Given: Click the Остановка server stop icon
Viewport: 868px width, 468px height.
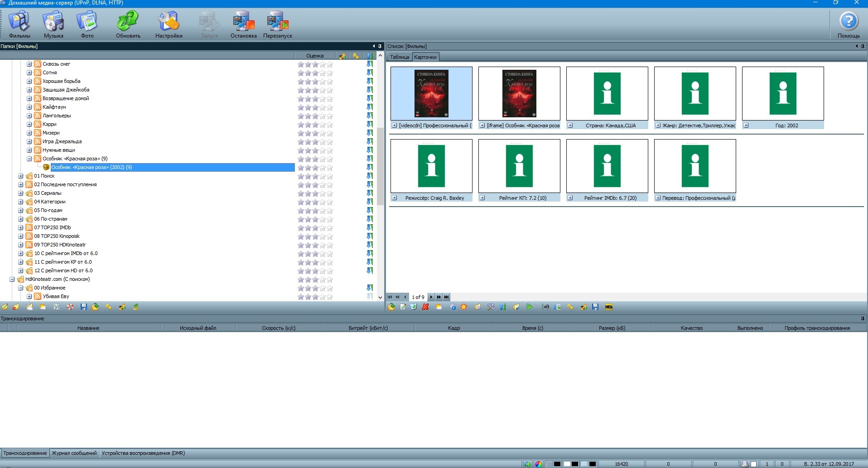Looking at the screenshot, I should 243,25.
